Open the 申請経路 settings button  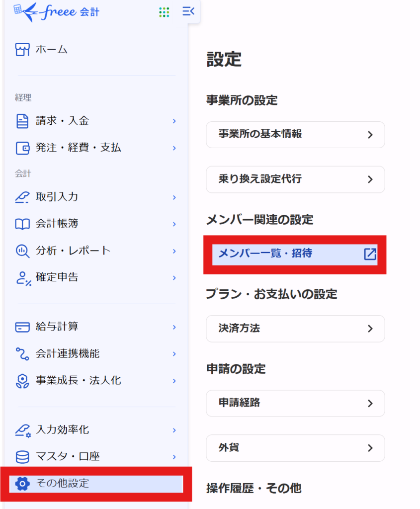pyautogui.click(x=295, y=403)
